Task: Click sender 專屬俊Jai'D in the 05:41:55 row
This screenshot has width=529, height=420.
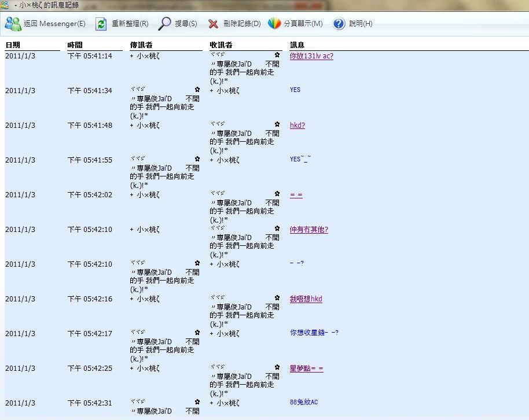Action: tap(164, 172)
